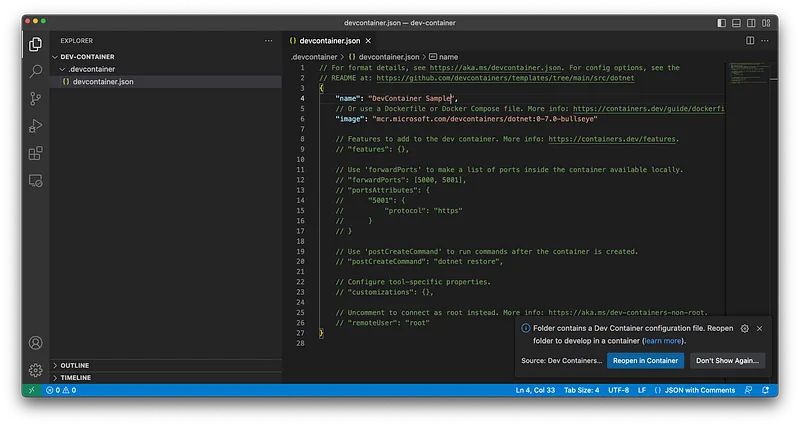Image resolution: width=800 pixels, height=426 pixels.
Task: Open the Remote Explorer view
Action: (x=36, y=181)
